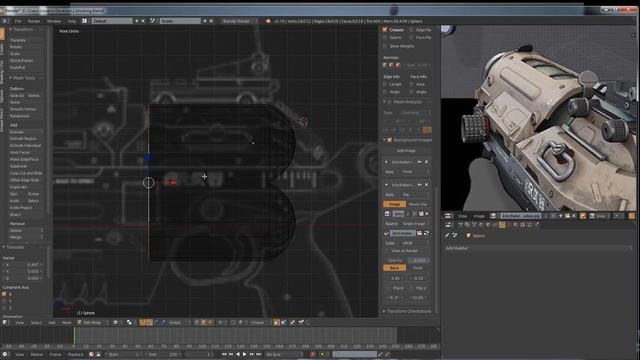
Task: Click reload image icon beside the file path
Action: [427, 233]
